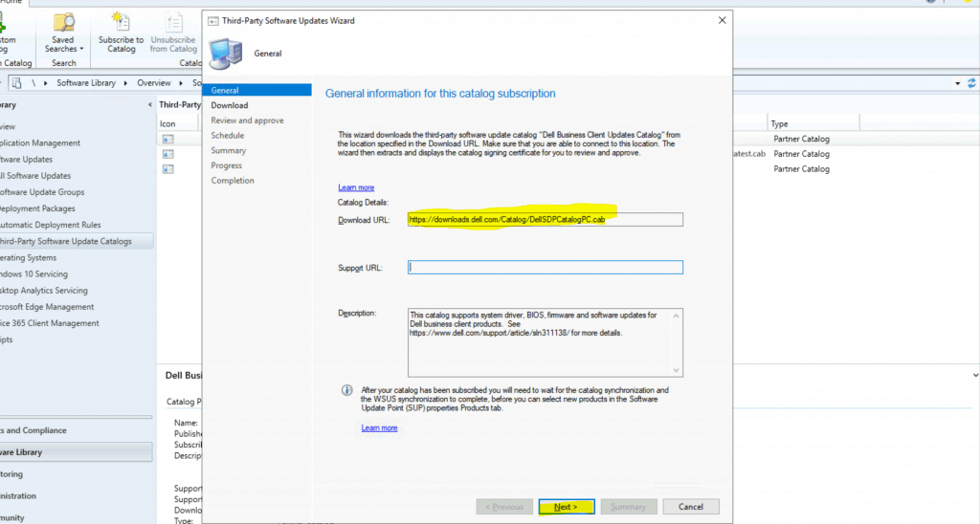Select Software Update Groups node
The height and width of the screenshot is (524, 980).
pos(42,192)
